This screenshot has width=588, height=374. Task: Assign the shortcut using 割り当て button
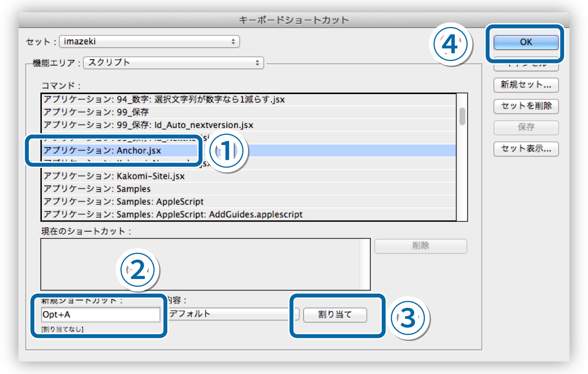[x=335, y=315]
